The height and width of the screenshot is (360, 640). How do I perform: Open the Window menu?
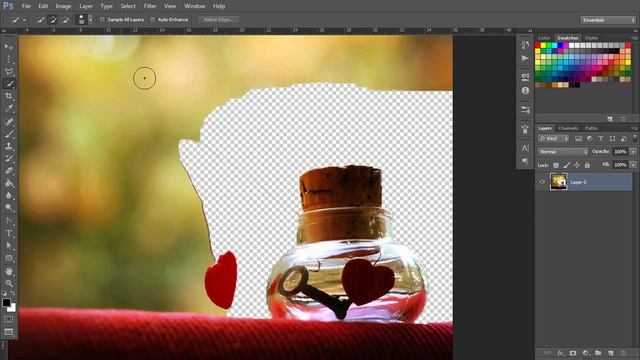(x=194, y=6)
